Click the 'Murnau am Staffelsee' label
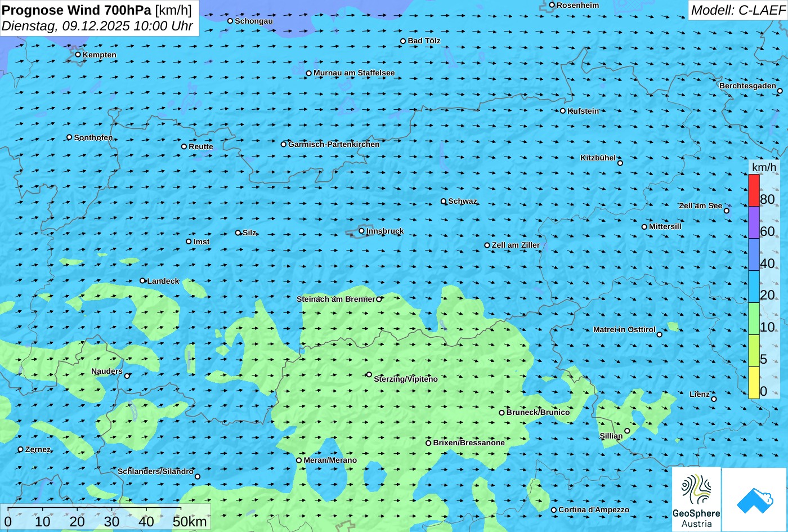The image size is (788, 532). [354, 73]
